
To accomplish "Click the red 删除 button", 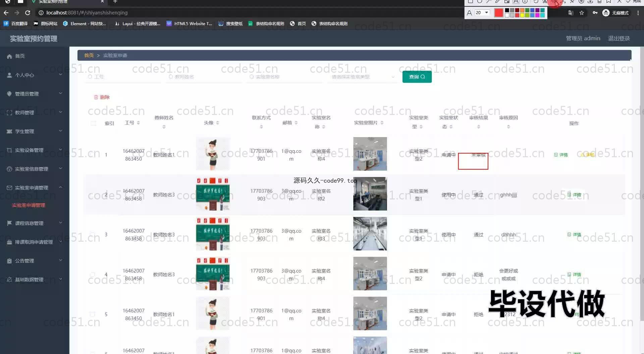I will [102, 97].
